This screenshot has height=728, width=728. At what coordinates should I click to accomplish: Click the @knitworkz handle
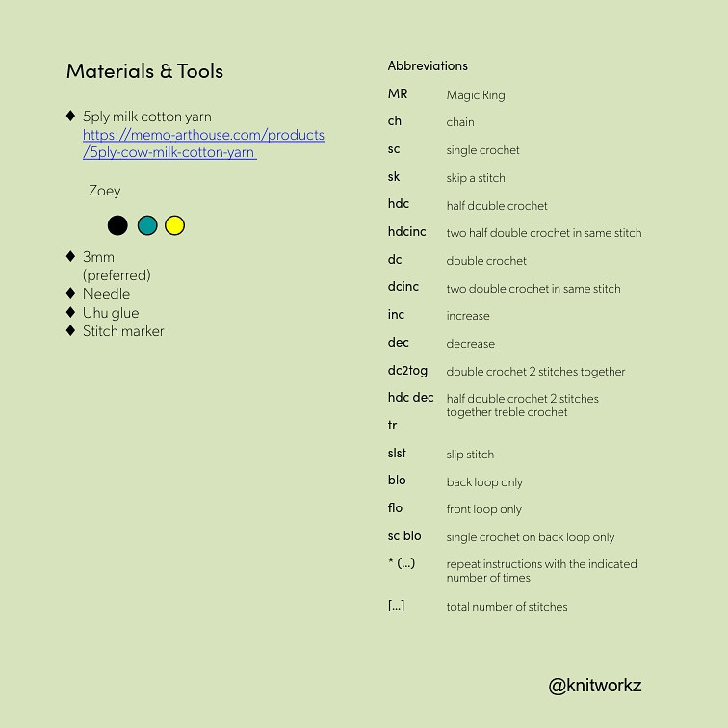[x=594, y=686]
